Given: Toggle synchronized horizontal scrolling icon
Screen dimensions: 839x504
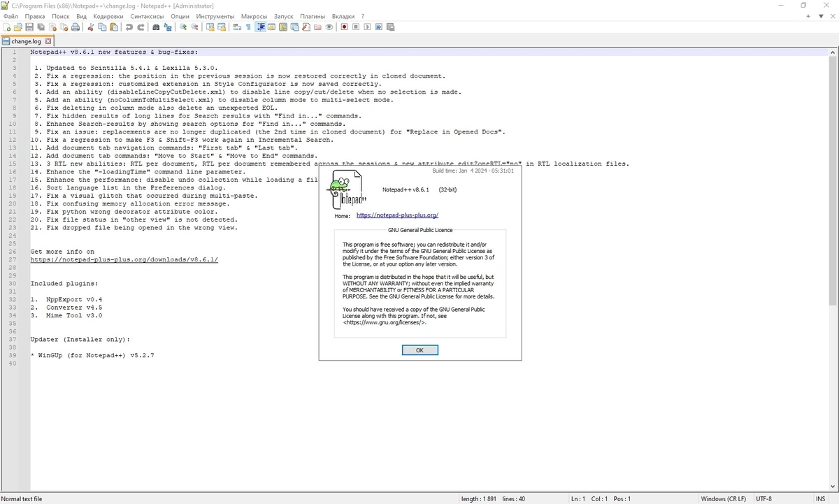Looking at the screenshot, I should [221, 27].
